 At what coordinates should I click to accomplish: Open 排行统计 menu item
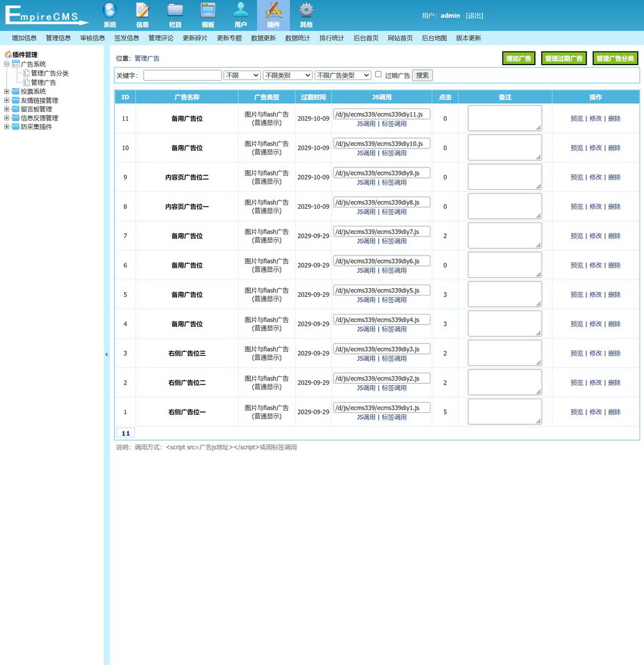click(331, 38)
